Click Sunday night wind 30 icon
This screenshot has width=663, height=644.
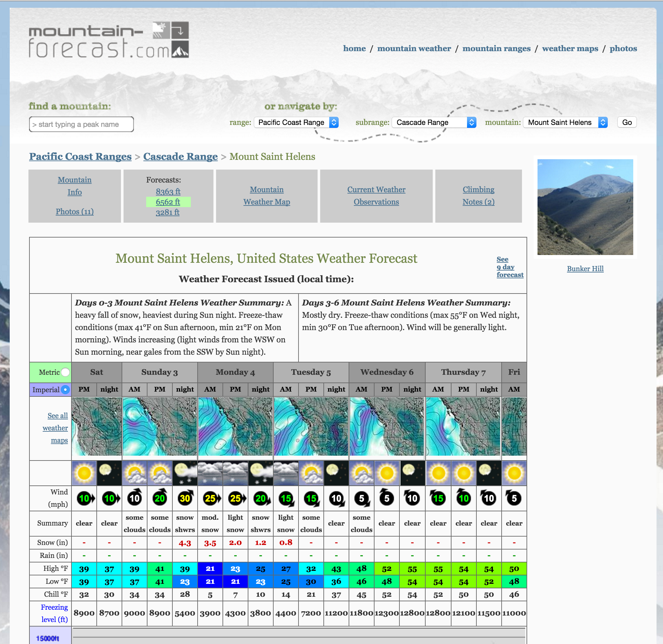point(185,497)
